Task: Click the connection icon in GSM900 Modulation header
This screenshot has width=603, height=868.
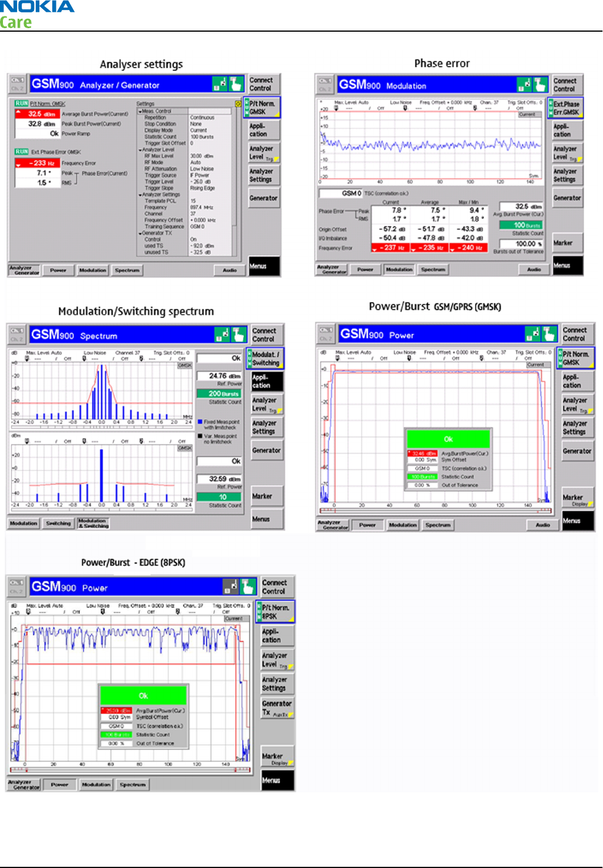Action: 524,85
